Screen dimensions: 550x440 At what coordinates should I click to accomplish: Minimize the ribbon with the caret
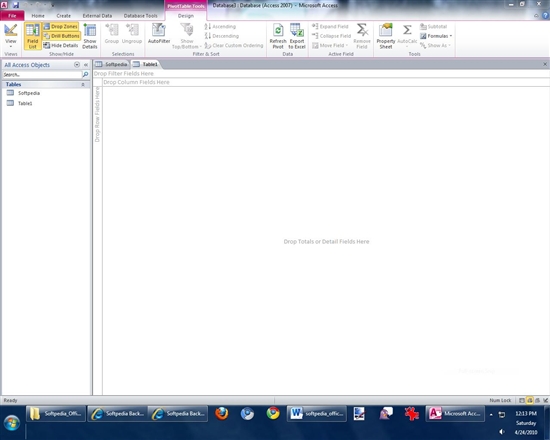536,16
